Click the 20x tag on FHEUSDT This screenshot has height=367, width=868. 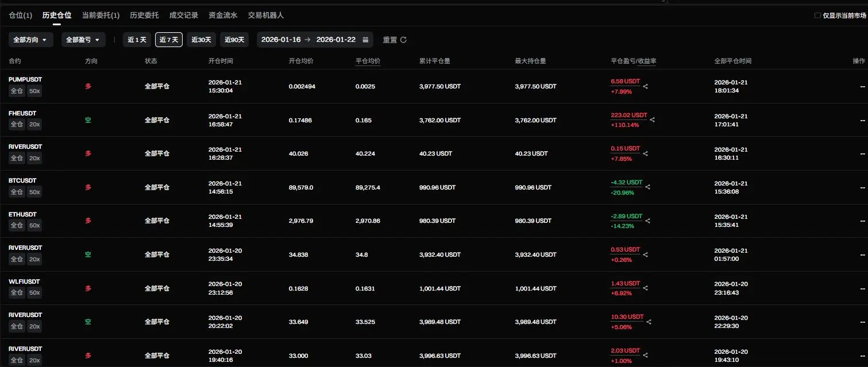[34, 125]
